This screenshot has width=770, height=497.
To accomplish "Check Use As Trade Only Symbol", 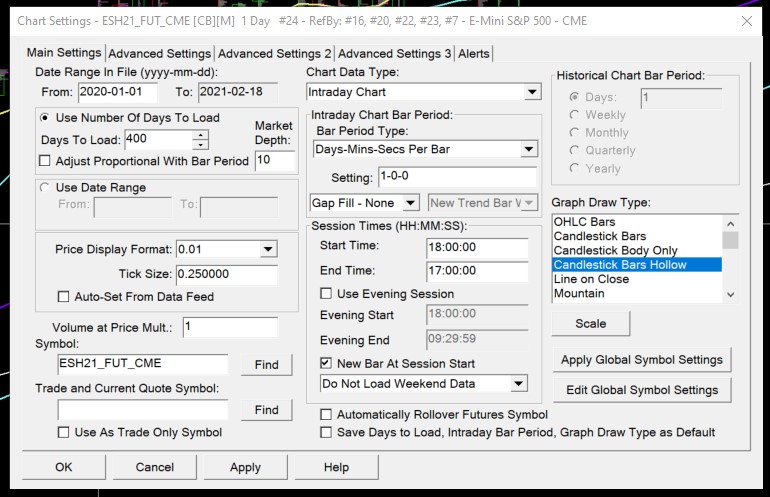I will pos(63,432).
